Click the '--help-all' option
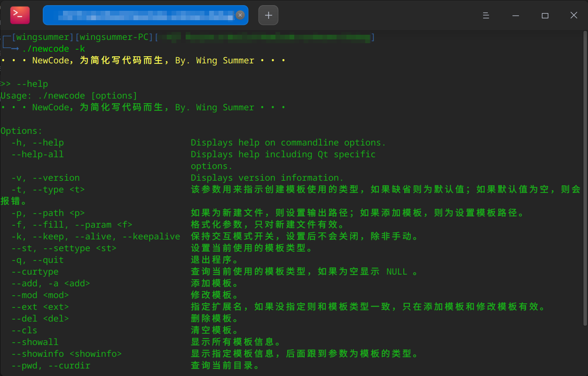Image resolution: width=588 pixels, height=376 pixels. tap(38, 154)
